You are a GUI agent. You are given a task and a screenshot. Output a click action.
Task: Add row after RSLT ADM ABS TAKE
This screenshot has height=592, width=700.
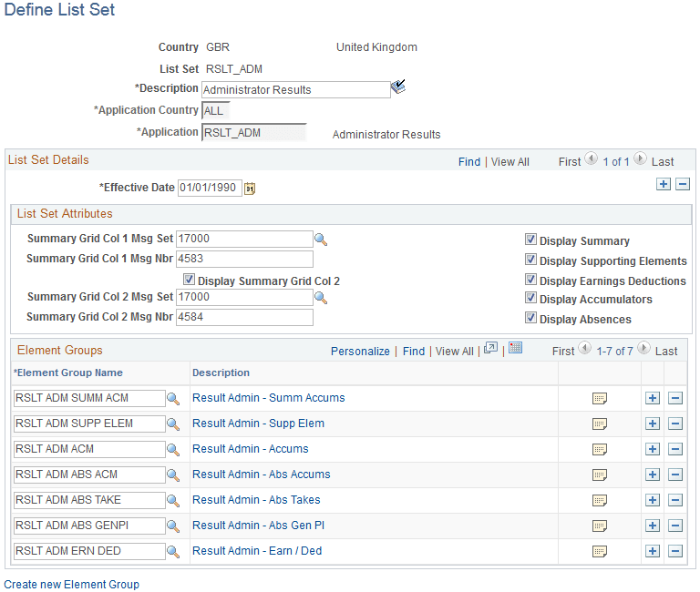point(653,500)
